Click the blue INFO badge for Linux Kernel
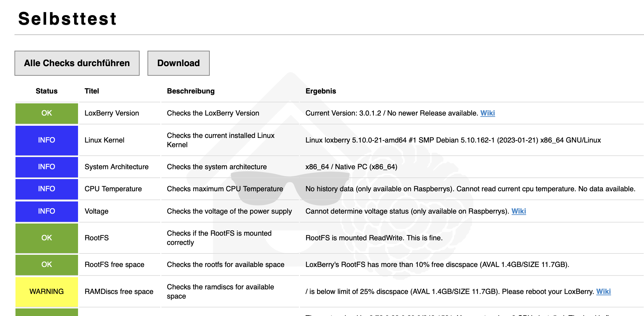The image size is (644, 316). click(47, 140)
